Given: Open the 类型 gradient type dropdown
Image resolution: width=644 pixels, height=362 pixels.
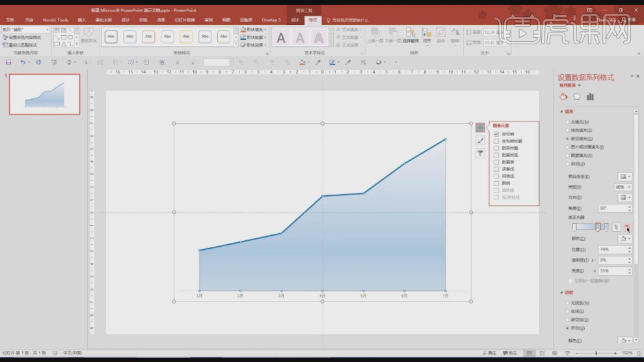Looking at the screenshot, I should click(x=623, y=187).
